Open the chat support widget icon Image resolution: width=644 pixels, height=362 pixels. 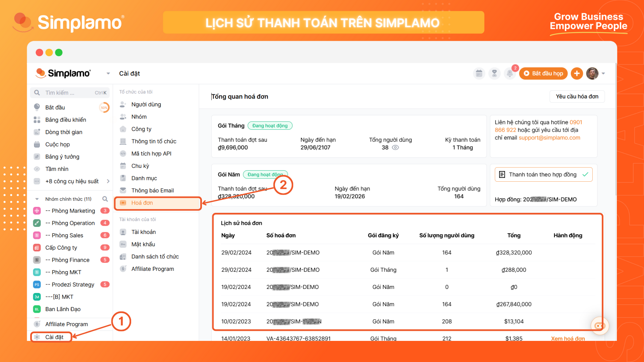[599, 325]
